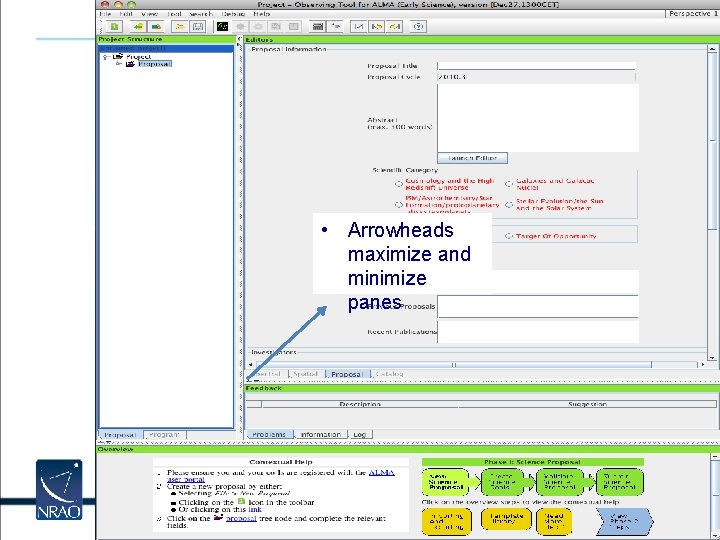
Task: Click the Perspective 1 label at top right
Action: coord(693,14)
